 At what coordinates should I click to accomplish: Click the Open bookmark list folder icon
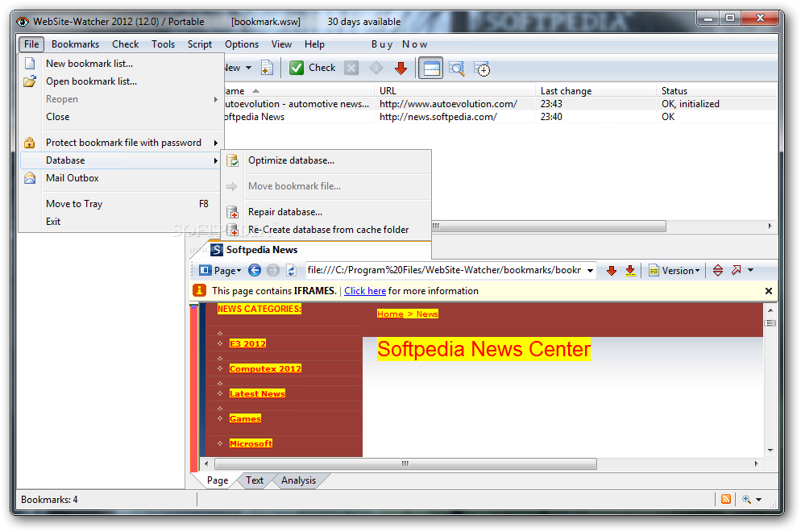tap(30, 81)
